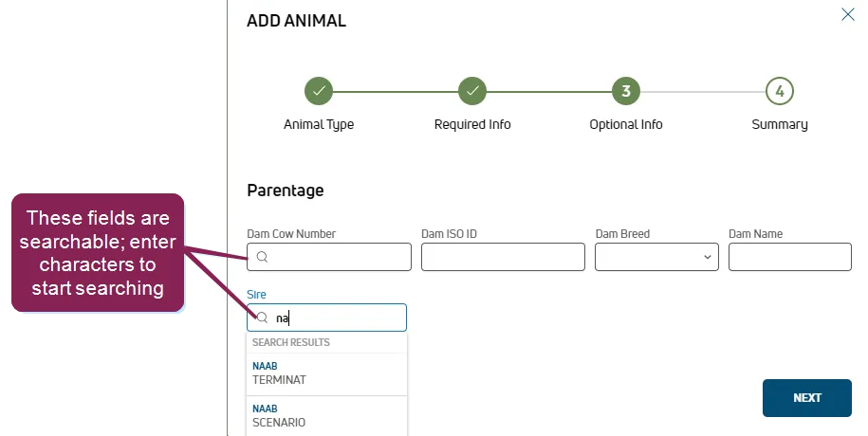Screen dimensions: 868x436
Task: Click the step 3 Optional Info circle
Action: pos(626,91)
